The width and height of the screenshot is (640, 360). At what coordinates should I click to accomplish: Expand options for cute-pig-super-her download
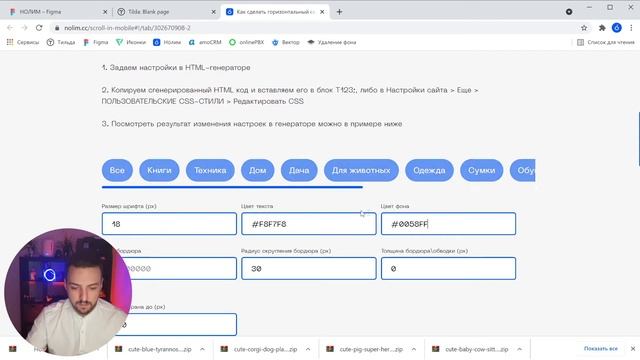(414, 349)
